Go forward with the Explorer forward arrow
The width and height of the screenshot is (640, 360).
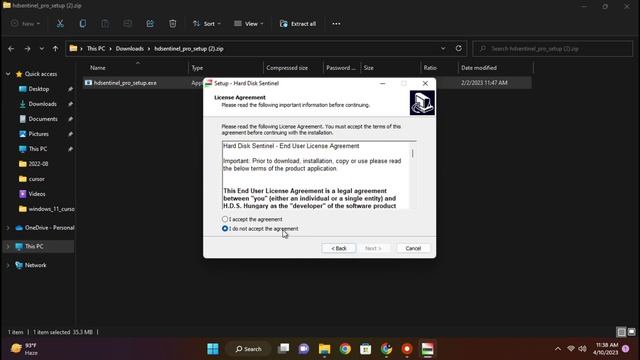(x=27, y=49)
